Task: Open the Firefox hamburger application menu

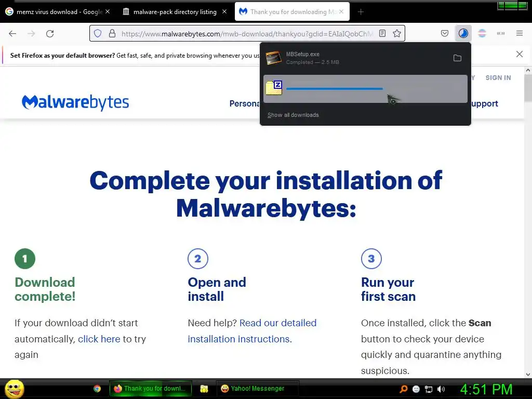Action: [x=520, y=33]
